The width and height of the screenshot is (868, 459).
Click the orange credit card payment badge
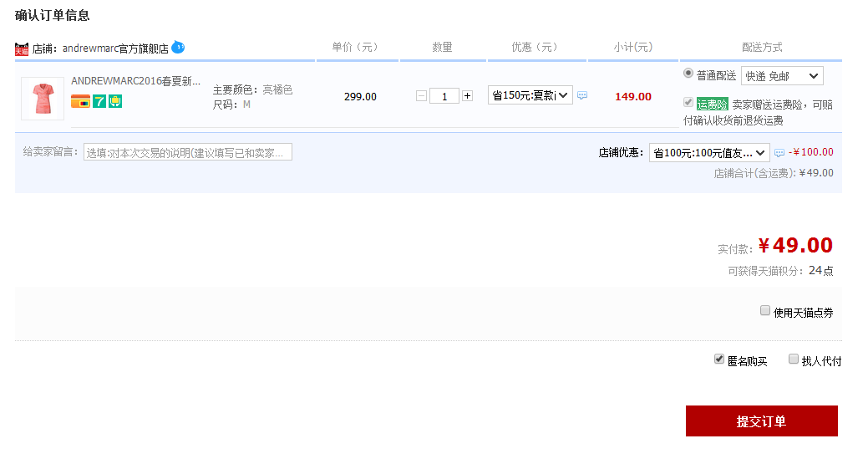[80, 101]
